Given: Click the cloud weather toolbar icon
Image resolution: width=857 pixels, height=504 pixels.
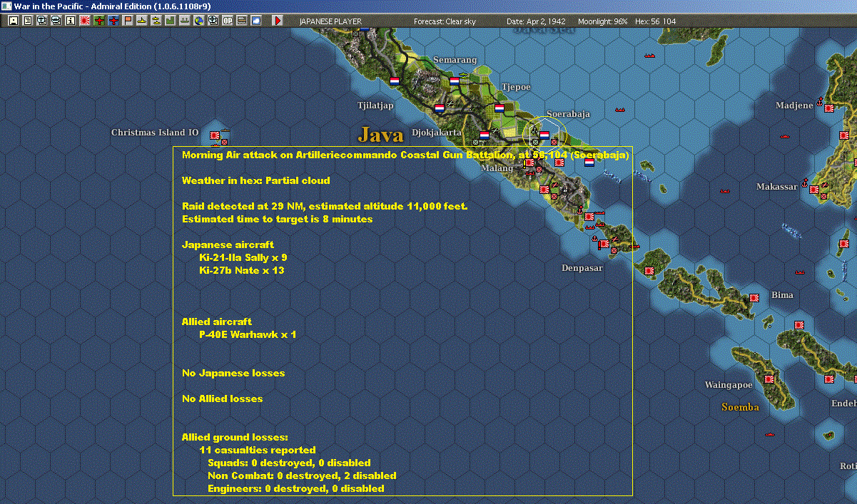Looking at the screenshot, I should click(x=256, y=21).
